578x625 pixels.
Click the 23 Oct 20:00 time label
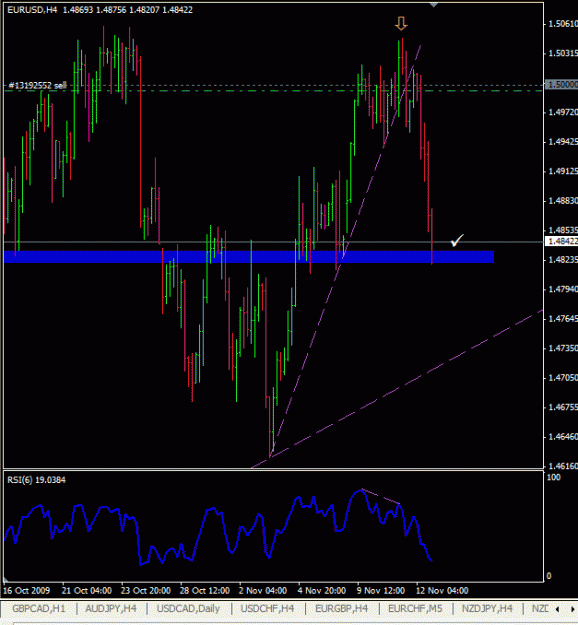coord(145,590)
